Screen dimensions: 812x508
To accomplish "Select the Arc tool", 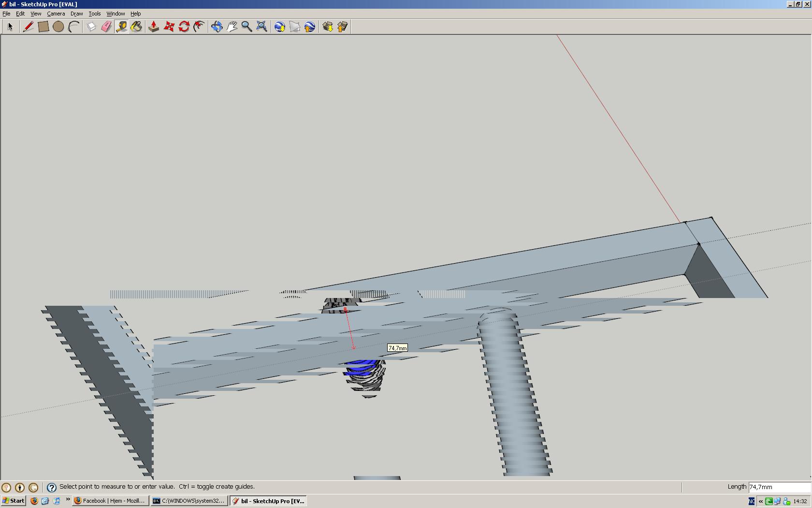I will 73,27.
